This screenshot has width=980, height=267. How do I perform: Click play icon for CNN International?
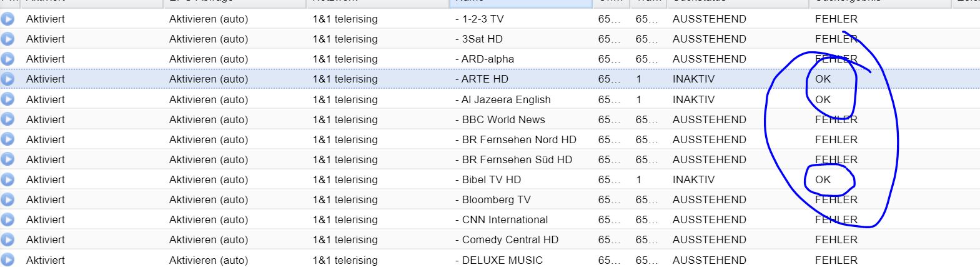point(7,219)
